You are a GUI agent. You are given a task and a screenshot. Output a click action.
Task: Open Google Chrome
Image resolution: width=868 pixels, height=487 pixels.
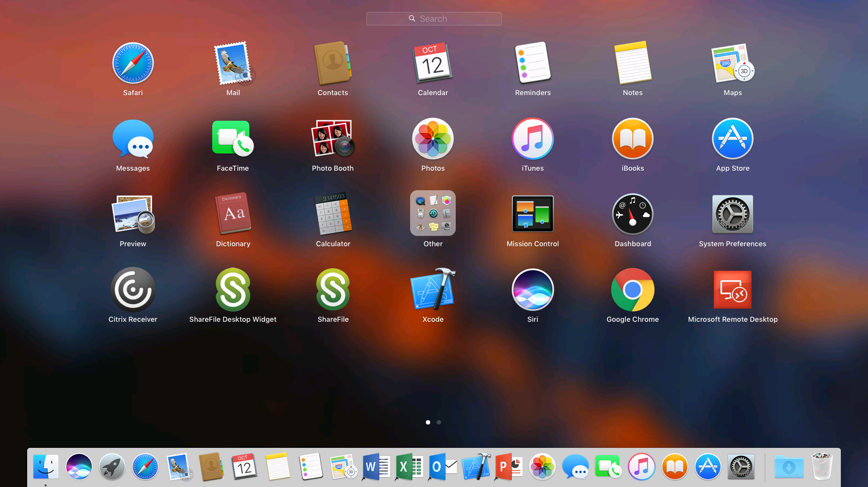click(633, 290)
